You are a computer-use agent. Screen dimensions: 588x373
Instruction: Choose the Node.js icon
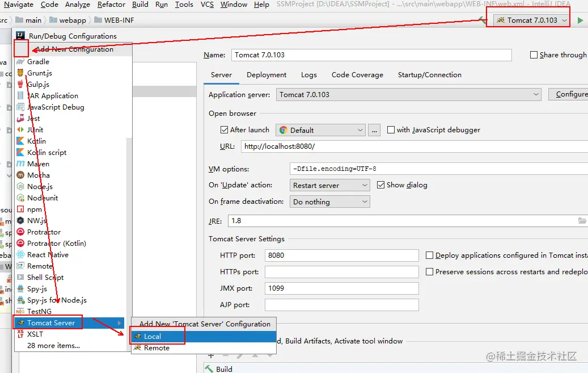click(x=20, y=186)
